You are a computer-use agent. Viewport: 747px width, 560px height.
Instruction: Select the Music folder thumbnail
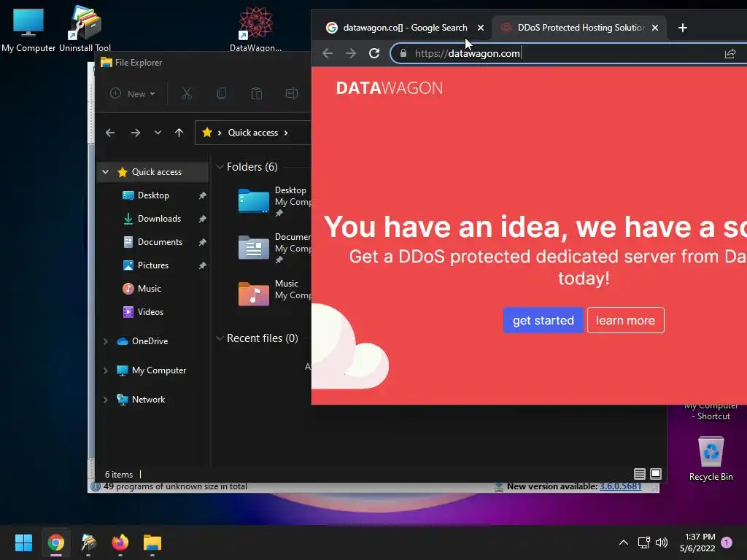click(x=253, y=294)
